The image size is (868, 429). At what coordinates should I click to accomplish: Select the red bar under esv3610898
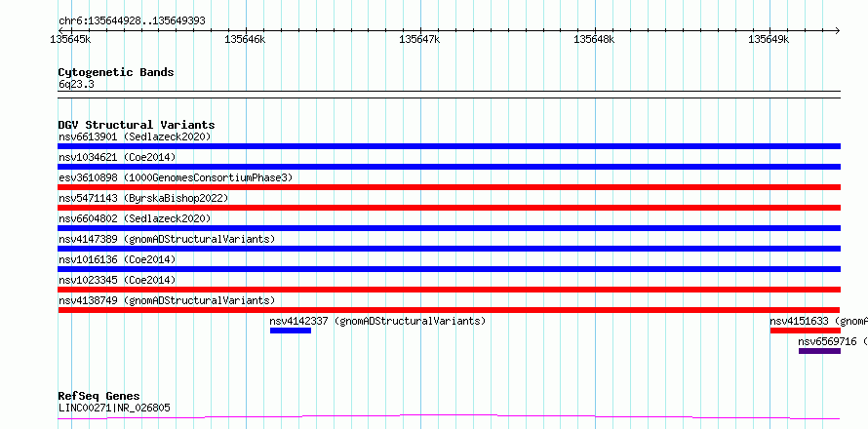coord(450,187)
